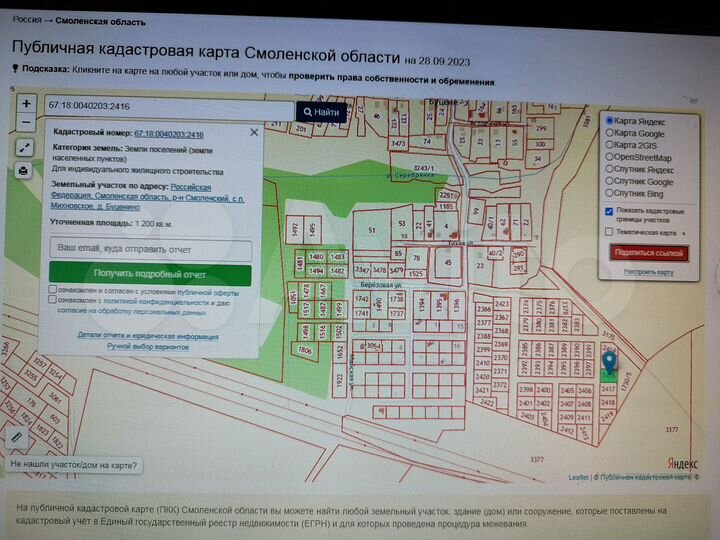Enable Тематическая карта checkbox

[x=609, y=231]
